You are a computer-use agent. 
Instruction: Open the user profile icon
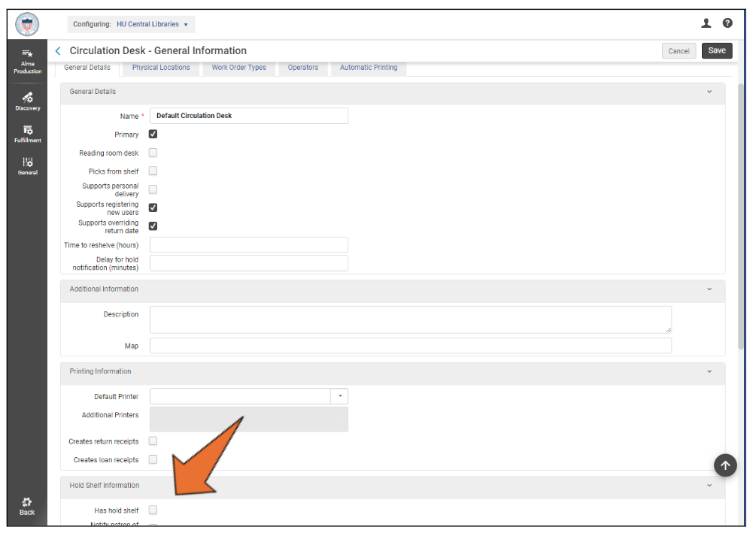[x=706, y=24]
